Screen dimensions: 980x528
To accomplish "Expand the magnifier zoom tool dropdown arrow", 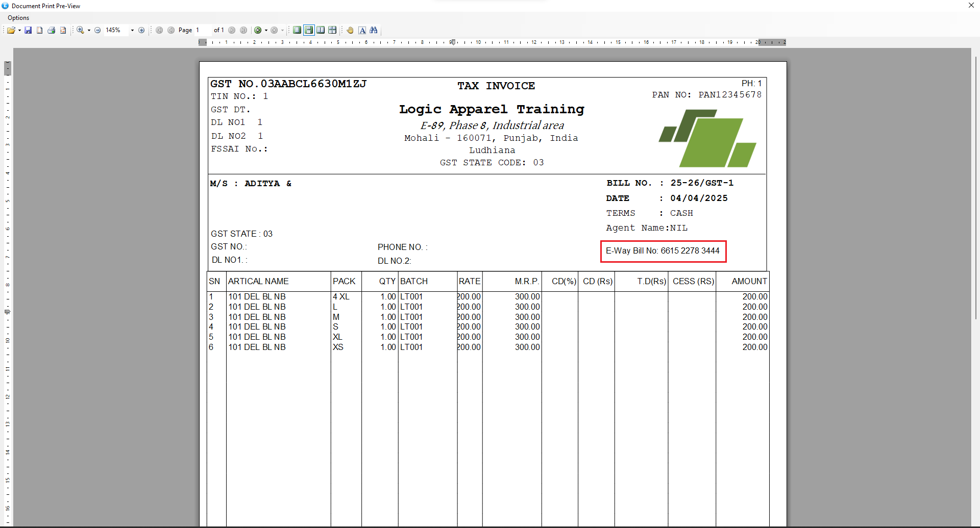I will coord(89,31).
